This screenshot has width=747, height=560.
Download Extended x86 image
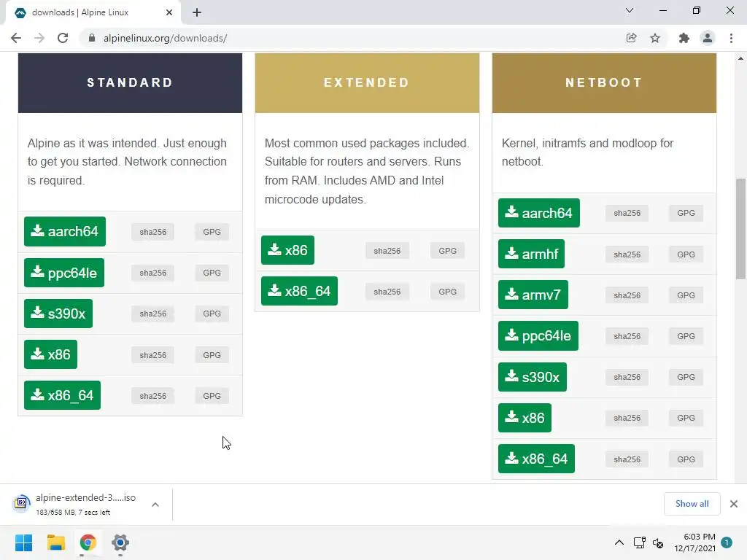(287, 250)
